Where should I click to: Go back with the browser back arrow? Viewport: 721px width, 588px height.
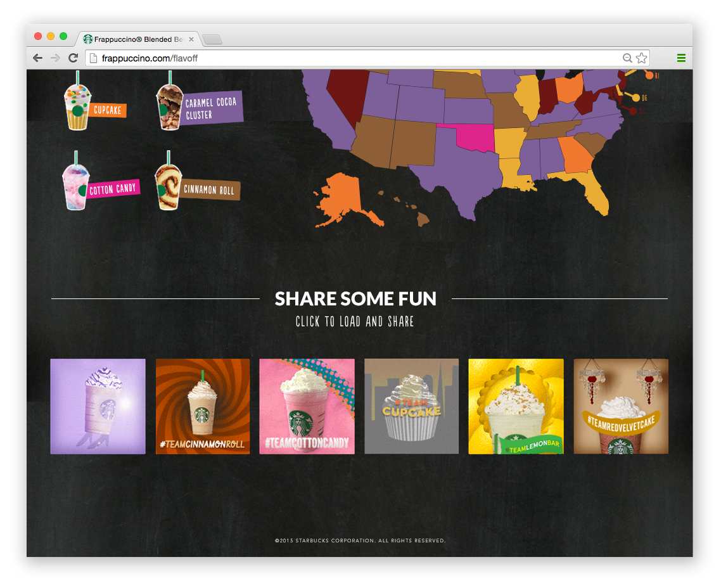click(x=38, y=58)
